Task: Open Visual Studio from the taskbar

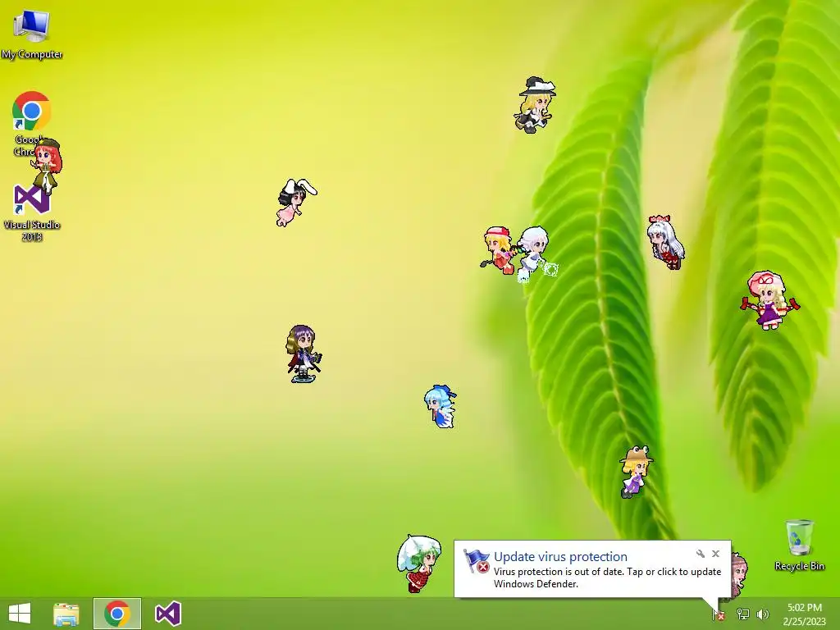Action: point(167,614)
